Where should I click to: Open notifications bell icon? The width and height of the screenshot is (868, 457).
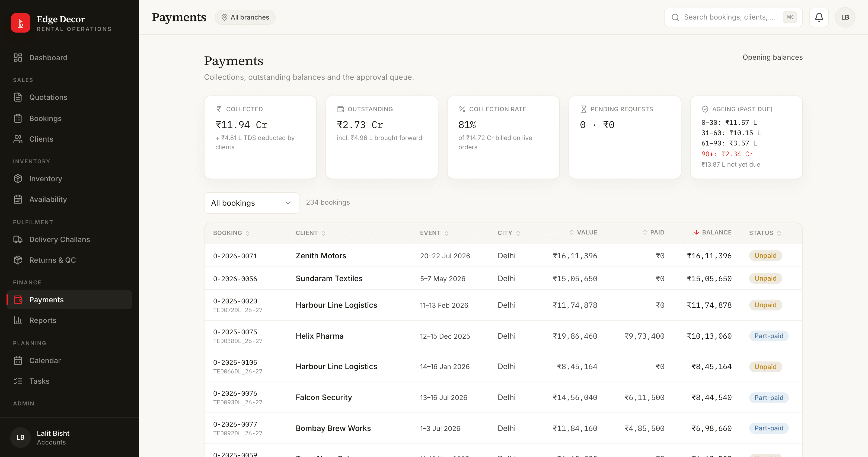click(x=819, y=17)
